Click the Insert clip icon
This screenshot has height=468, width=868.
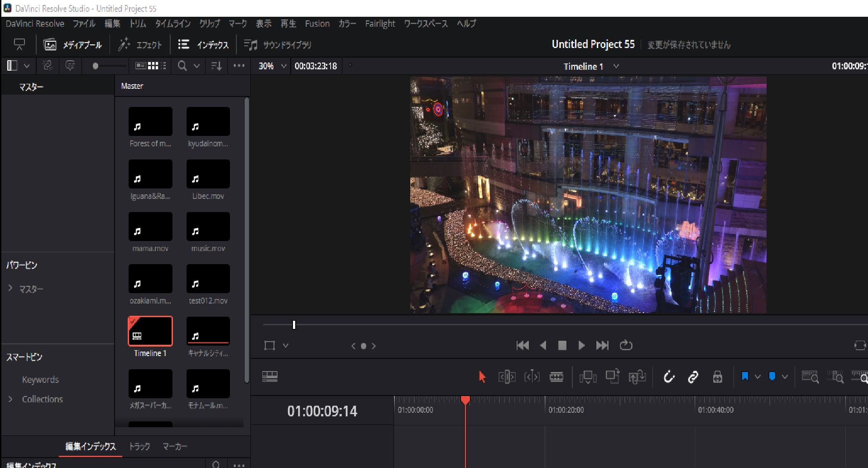(588, 377)
